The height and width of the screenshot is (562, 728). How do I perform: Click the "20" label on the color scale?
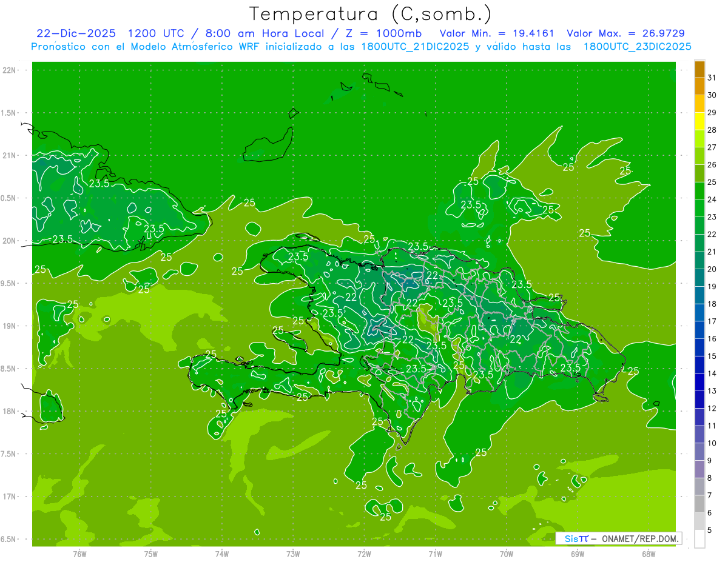click(712, 269)
